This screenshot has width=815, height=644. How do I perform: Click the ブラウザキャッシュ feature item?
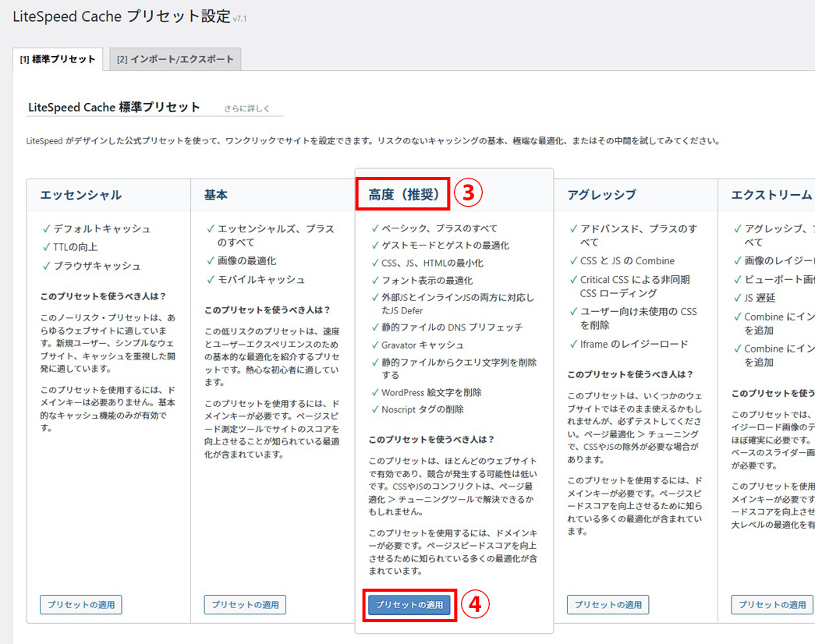(97, 266)
